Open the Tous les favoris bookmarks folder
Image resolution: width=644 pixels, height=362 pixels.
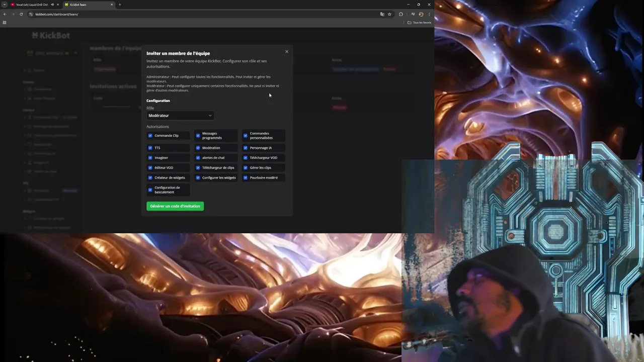420,23
